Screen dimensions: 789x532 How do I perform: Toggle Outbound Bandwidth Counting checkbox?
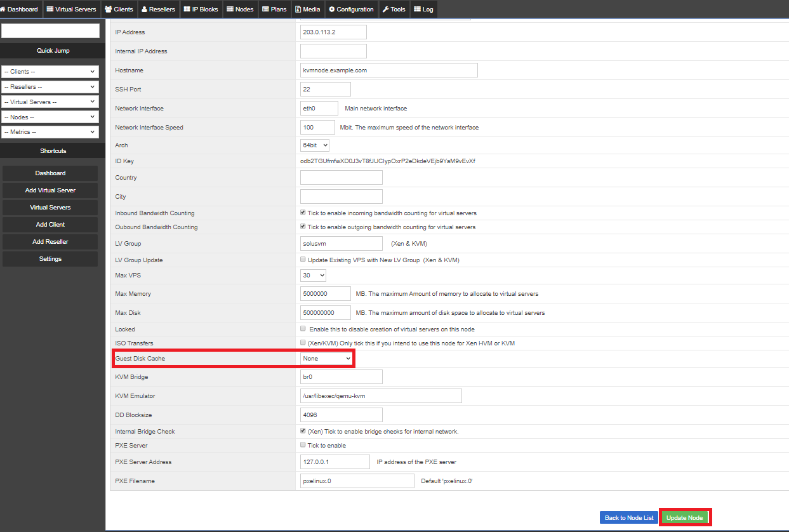[303, 227]
